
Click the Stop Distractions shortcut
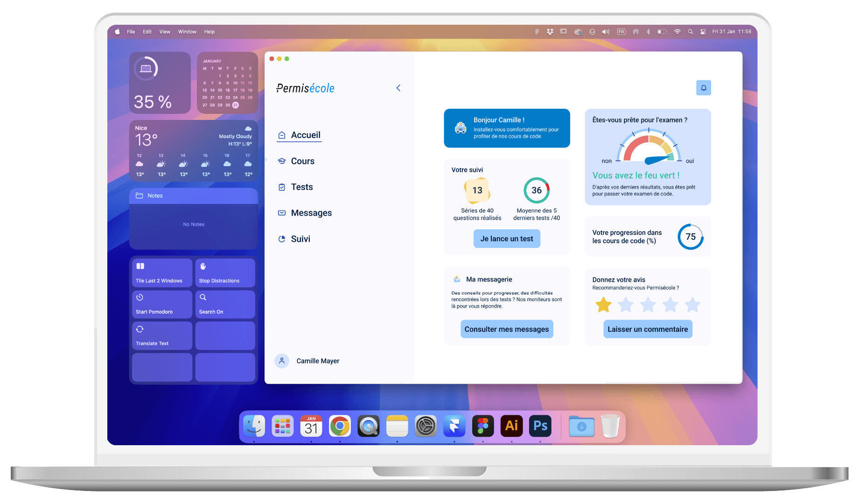pyautogui.click(x=225, y=273)
